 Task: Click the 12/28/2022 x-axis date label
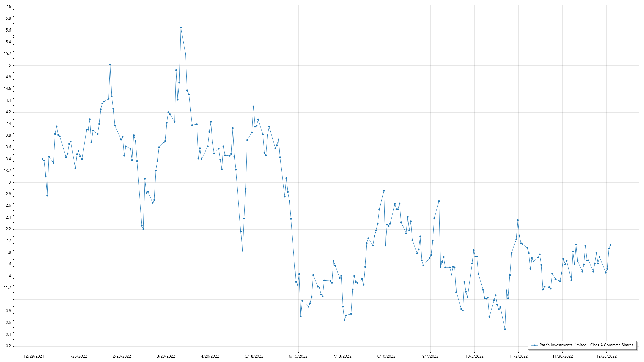[606, 356]
